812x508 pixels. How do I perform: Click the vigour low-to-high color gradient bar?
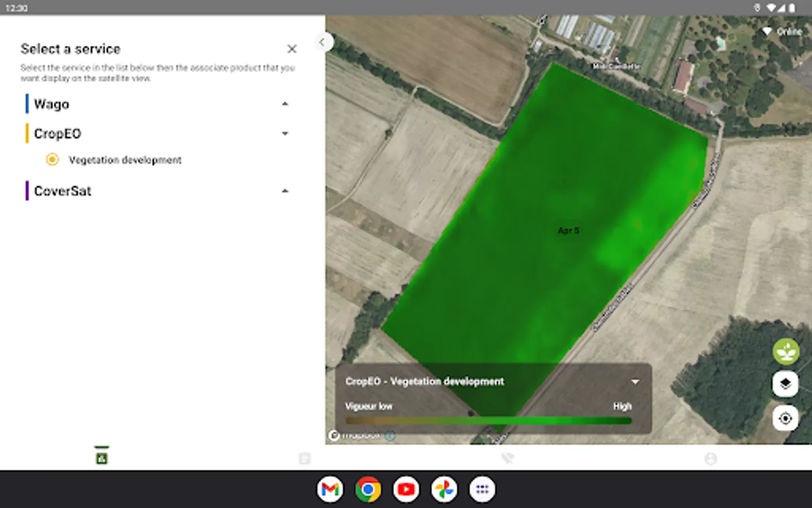tap(488, 421)
